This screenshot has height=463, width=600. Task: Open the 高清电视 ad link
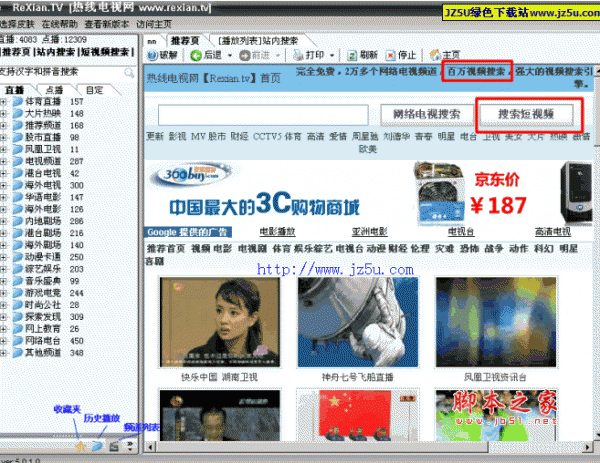click(553, 232)
